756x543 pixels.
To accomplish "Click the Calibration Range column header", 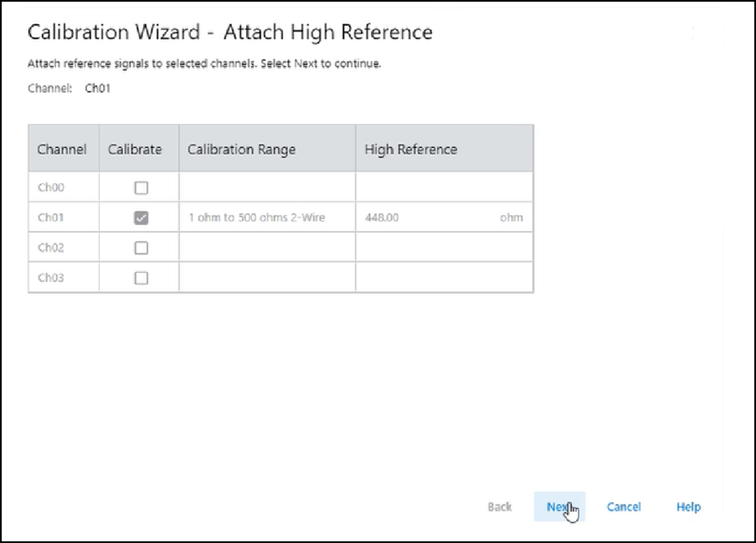I will click(x=241, y=149).
